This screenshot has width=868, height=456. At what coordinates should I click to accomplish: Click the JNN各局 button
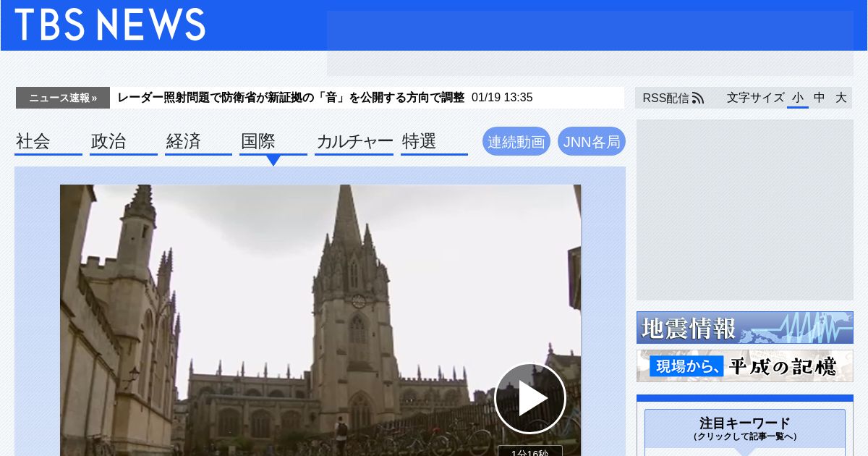592,142
